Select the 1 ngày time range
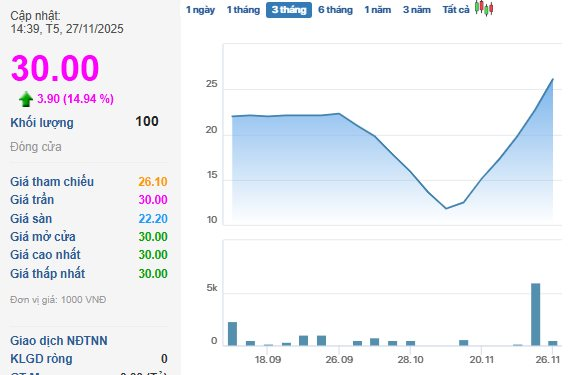 200,10
